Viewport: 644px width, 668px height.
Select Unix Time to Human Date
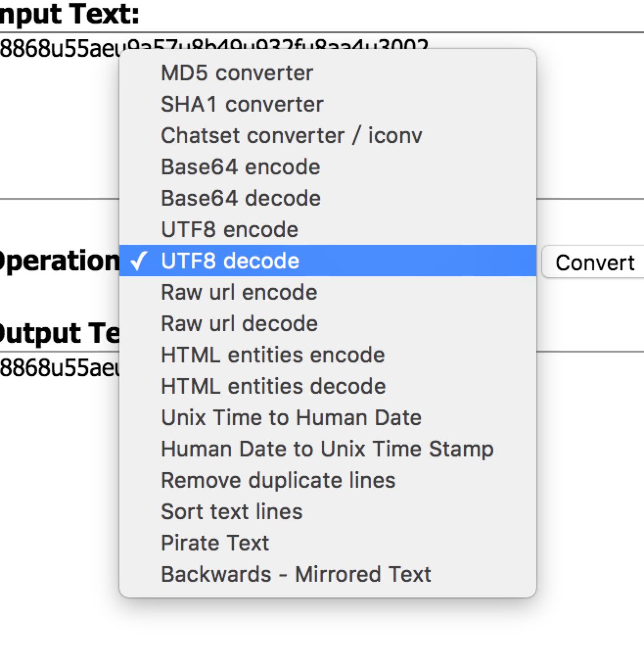click(291, 418)
